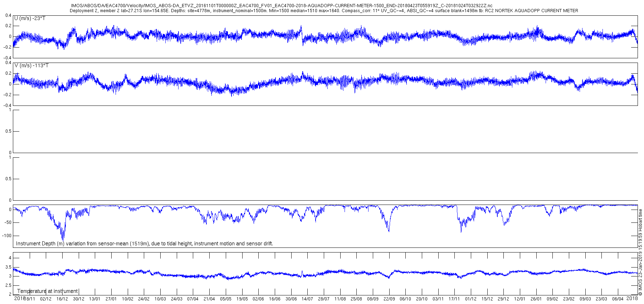
Task: Click the '28/07' date tick label
Action: pos(324,299)
